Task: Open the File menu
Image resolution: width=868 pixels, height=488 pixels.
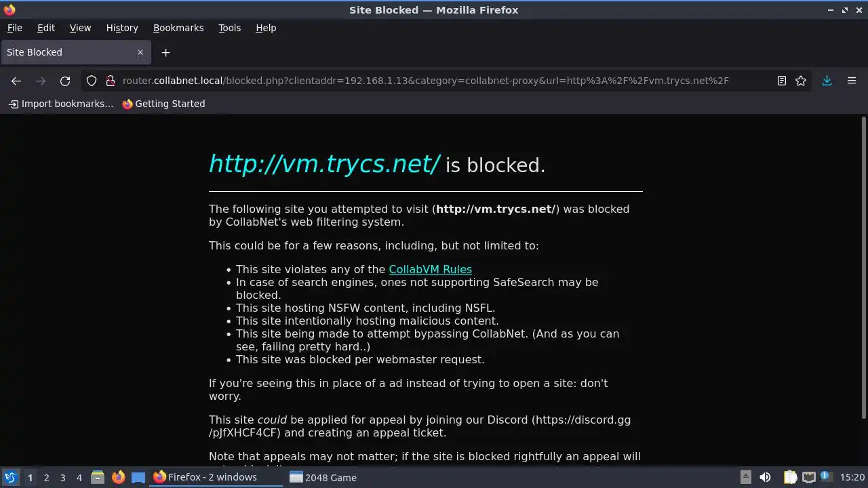Action: [15, 28]
